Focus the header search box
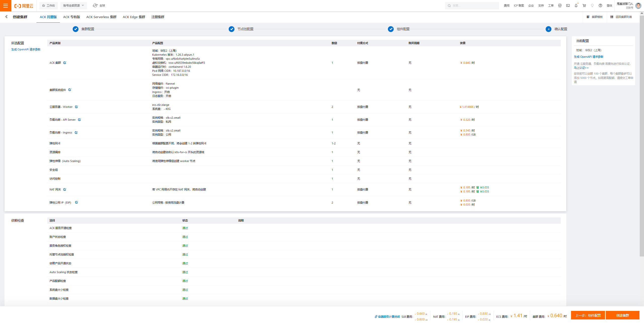Screen dimensions: 644x324 (472, 6)
